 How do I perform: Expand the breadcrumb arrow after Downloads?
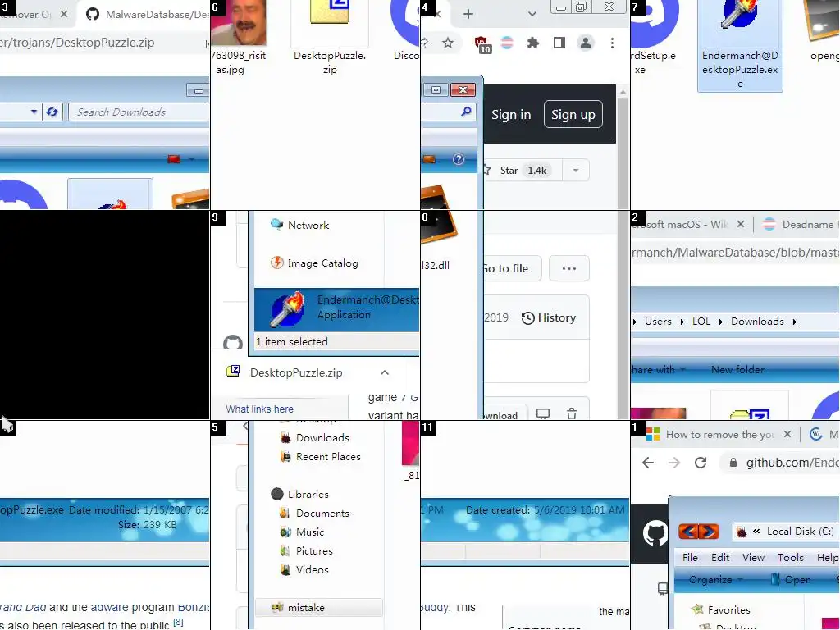(794, 322)
